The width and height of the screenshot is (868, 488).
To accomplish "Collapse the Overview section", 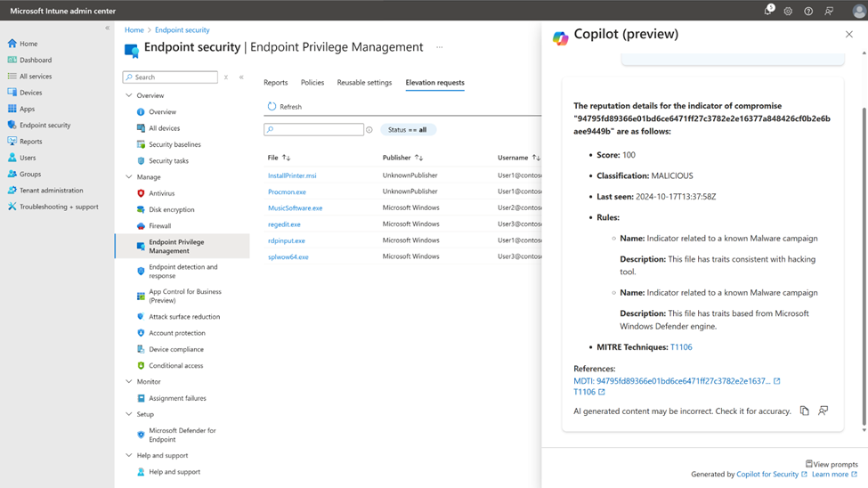I will click(x=129, y=95).
